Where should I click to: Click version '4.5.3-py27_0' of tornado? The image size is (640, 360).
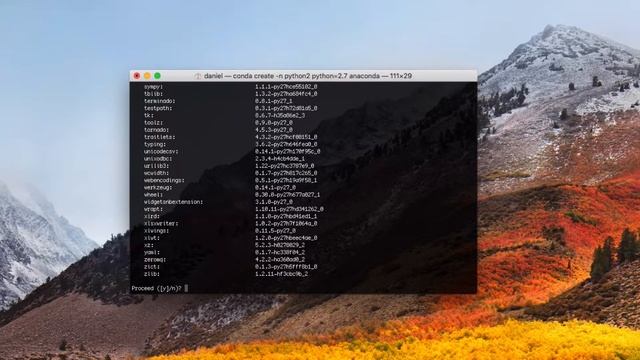pos(274,130)
